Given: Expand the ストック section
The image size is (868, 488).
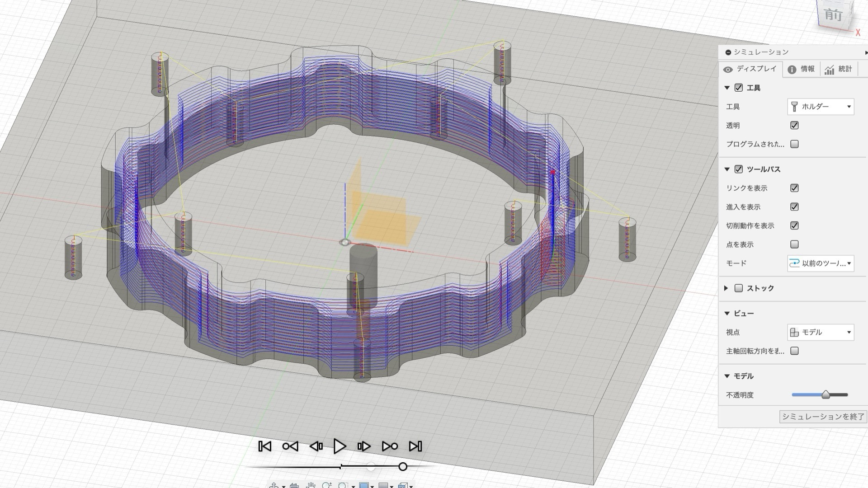Looking at the screenshot, I should coord(726,288).
